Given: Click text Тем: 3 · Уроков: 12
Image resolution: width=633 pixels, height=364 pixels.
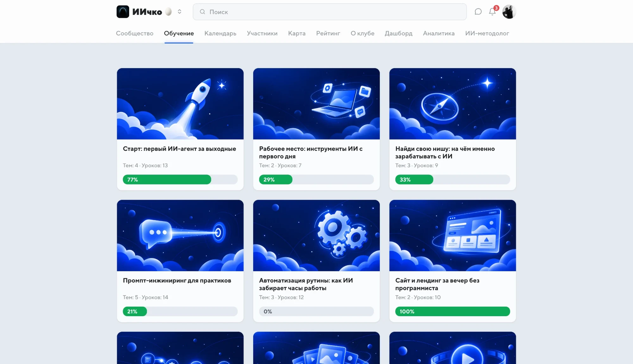Looking at the screenshot, I should (281, 297).
